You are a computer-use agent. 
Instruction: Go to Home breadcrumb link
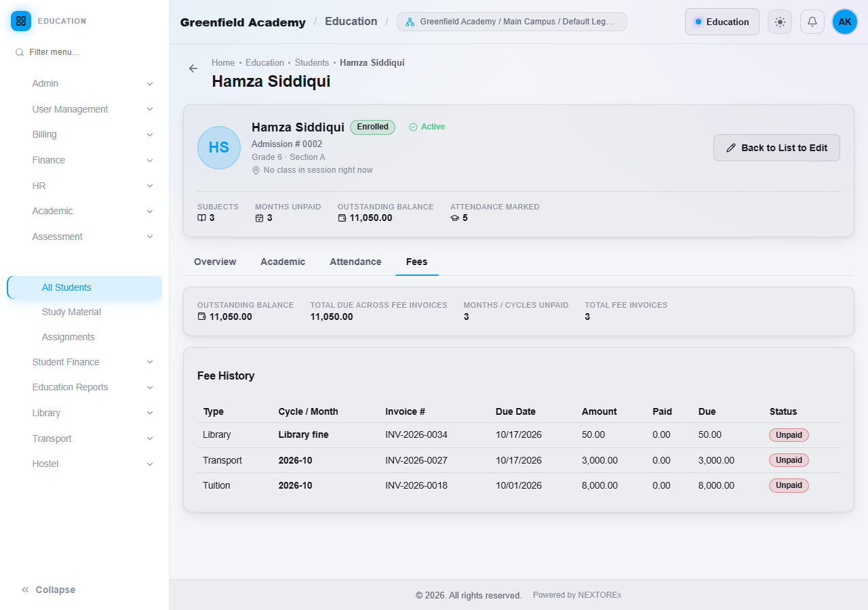pos(223,63)
